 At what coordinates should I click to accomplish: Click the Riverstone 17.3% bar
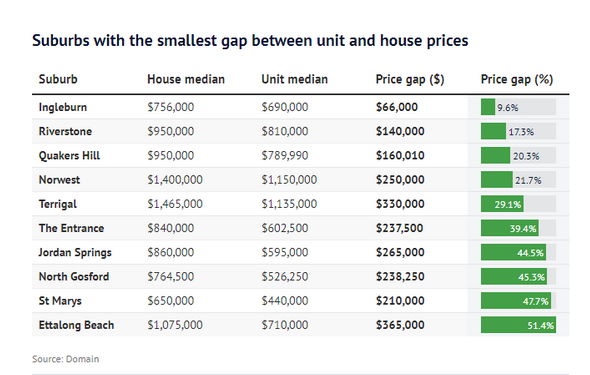point(493,131)
